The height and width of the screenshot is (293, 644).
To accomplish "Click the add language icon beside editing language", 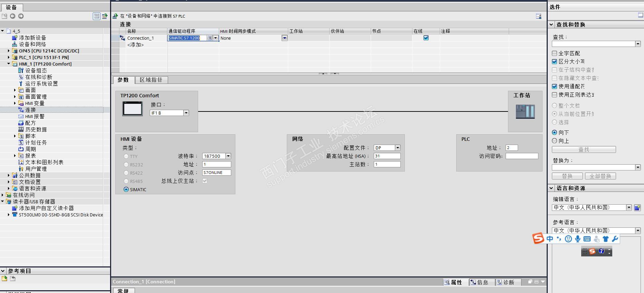I will tap(637, 207).
